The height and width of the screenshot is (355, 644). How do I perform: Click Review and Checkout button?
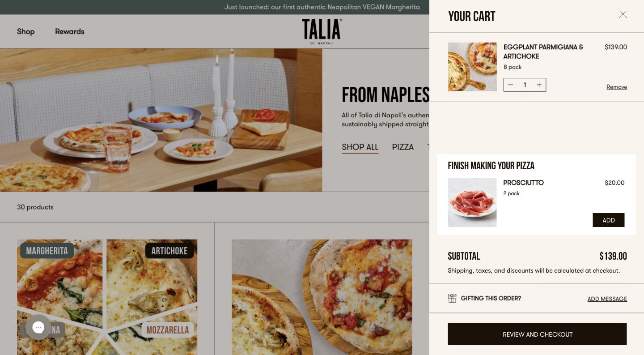click(x=537, y=334)
